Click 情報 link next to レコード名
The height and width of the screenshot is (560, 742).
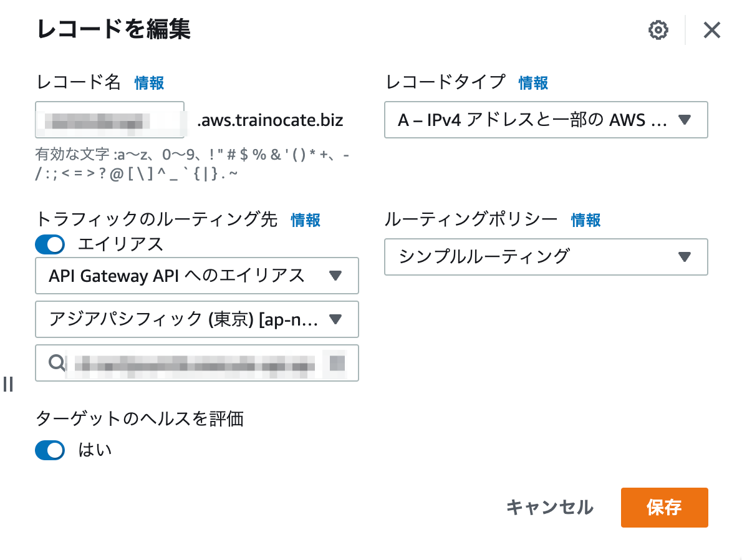click(149, 83)
